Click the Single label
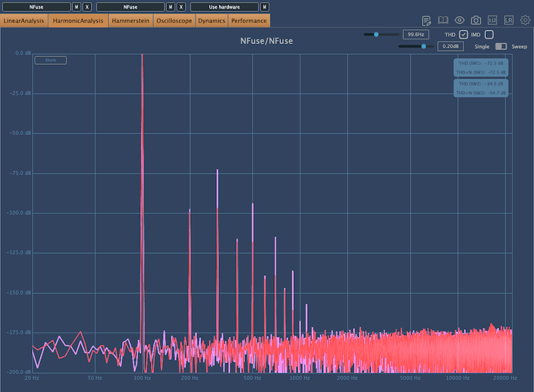 point(481,47)
